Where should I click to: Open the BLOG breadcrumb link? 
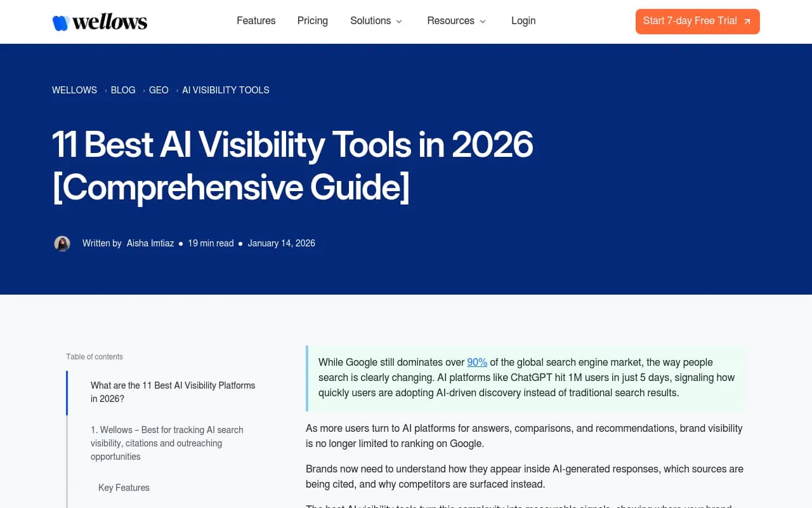122,90
